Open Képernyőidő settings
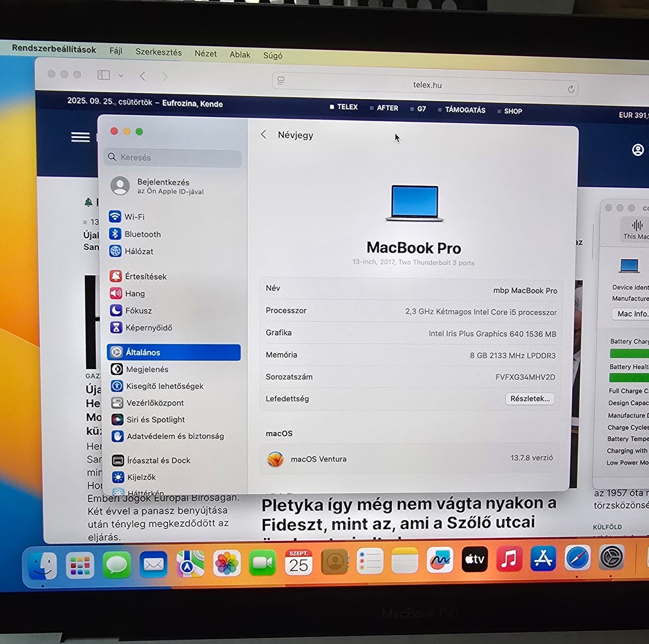649x644 pixels. [x=141, y=327]
